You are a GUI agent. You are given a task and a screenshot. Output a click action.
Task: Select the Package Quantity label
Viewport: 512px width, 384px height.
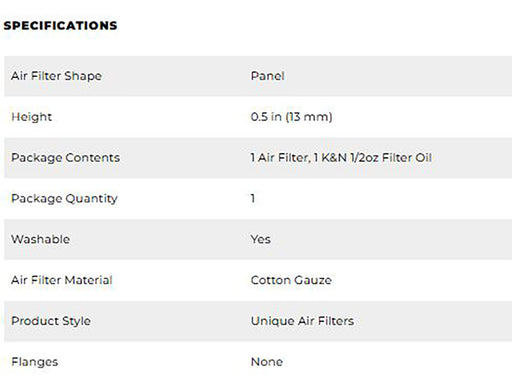64,199
